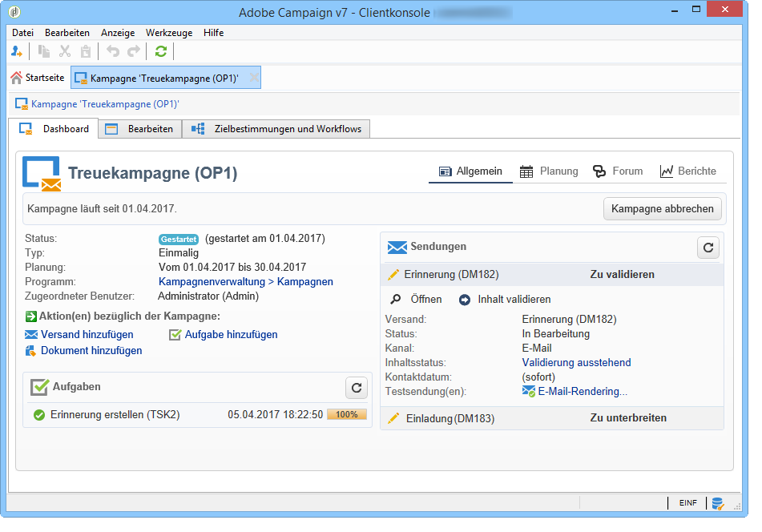This screenshot has height=532, width=762.
Task: Click the cut scissors toolbar icon
Action: point(65,51)
